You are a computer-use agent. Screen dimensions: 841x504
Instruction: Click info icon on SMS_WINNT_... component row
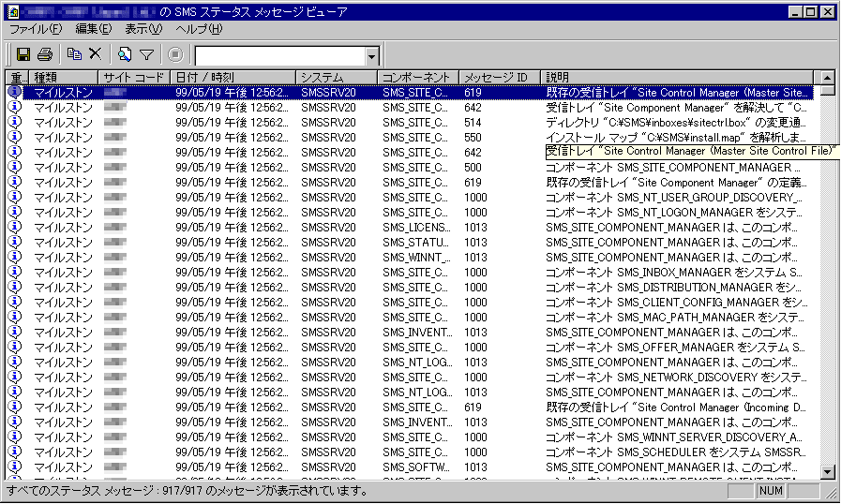pos(15,257)
